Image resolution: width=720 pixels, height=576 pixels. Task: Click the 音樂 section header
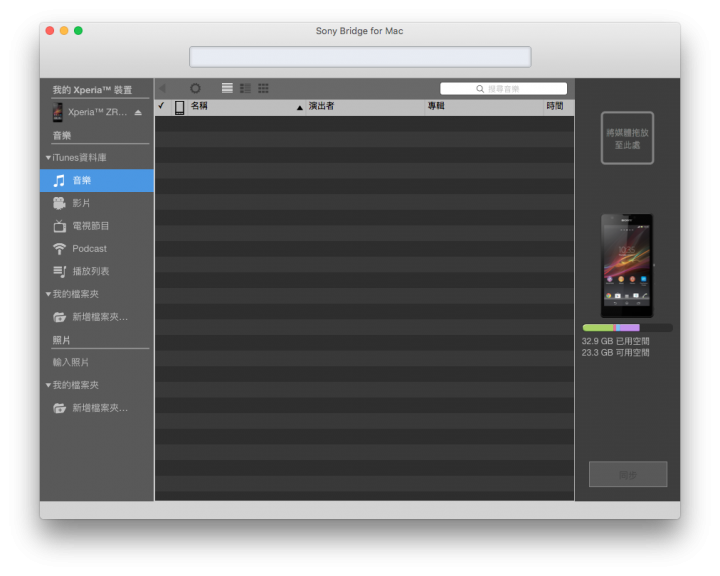coord(62,136)
